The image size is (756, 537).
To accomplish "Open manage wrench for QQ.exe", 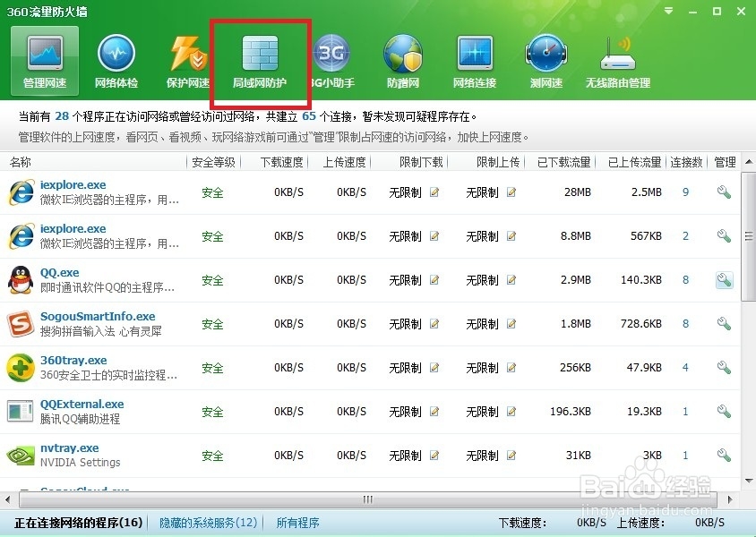I will point(724,280).
